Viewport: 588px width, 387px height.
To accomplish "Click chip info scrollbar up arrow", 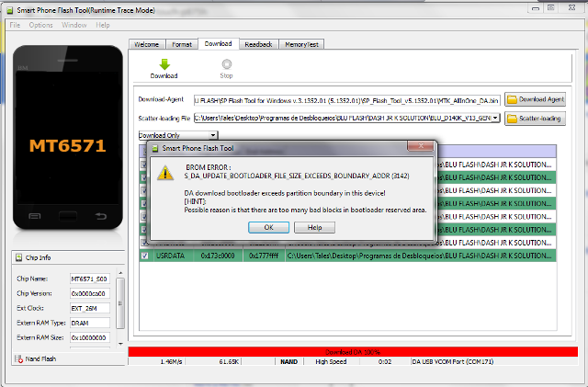I will [x=120, y=273].
